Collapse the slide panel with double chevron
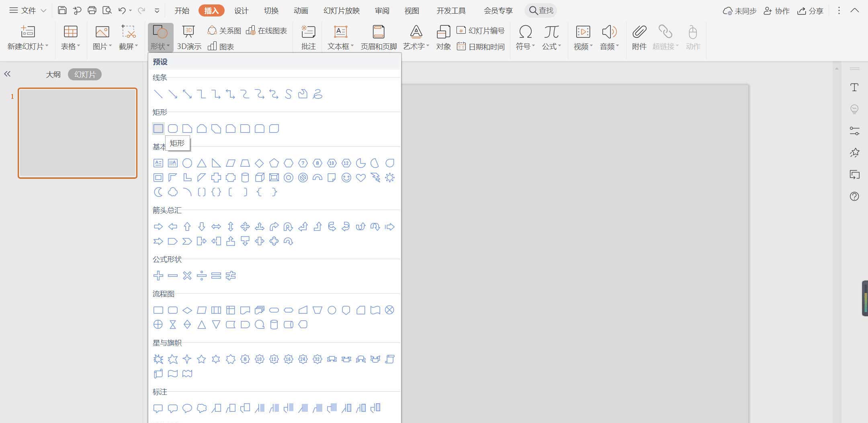The height and width of the screenshot is (423, 868). tap(7, 74)
